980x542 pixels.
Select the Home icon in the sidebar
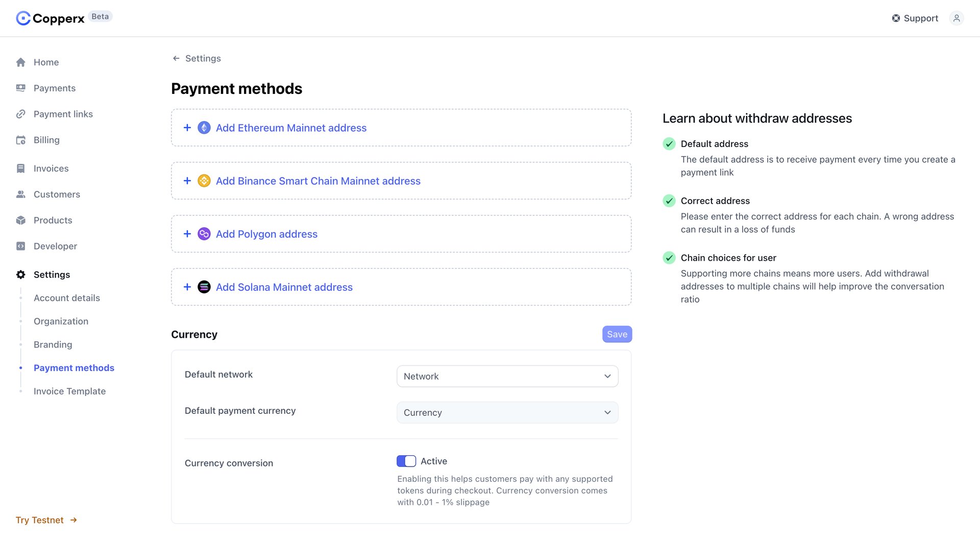[x=21, y=62]
